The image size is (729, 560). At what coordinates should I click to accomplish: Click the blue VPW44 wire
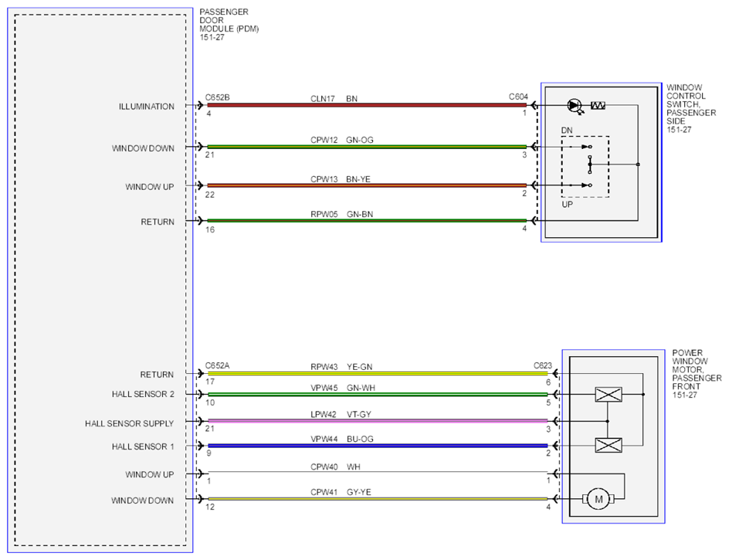tap(378, 446)
